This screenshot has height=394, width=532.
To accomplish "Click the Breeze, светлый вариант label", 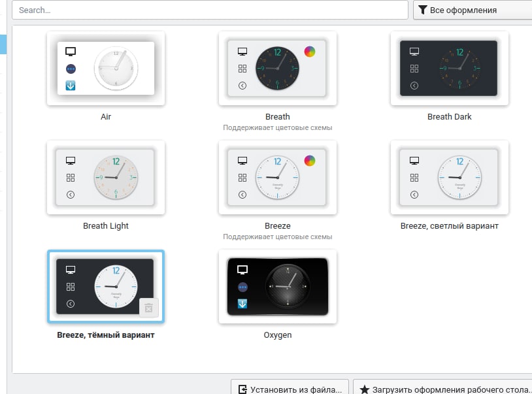I will coord(449,226).
